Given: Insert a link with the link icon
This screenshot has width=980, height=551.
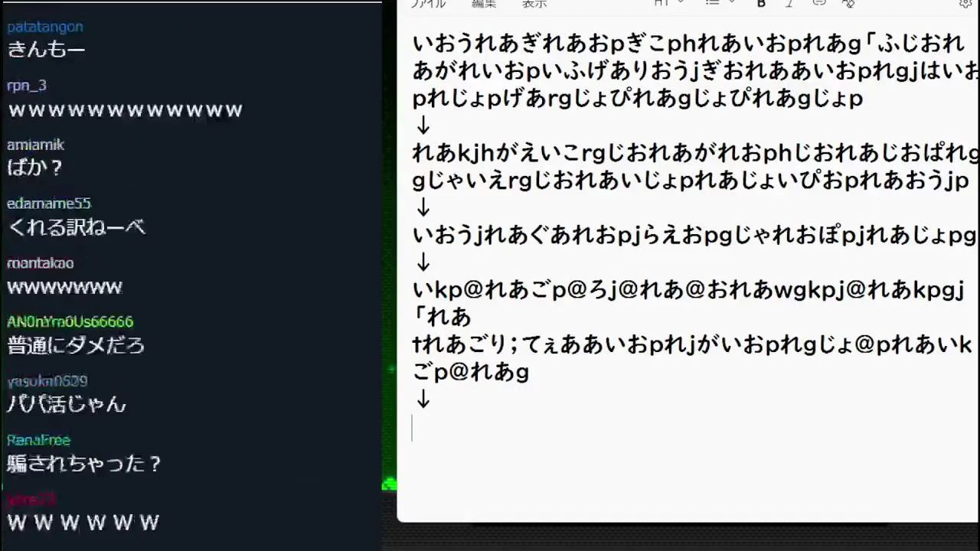Looking at the screenshot, I should click(x=819, y=3).
